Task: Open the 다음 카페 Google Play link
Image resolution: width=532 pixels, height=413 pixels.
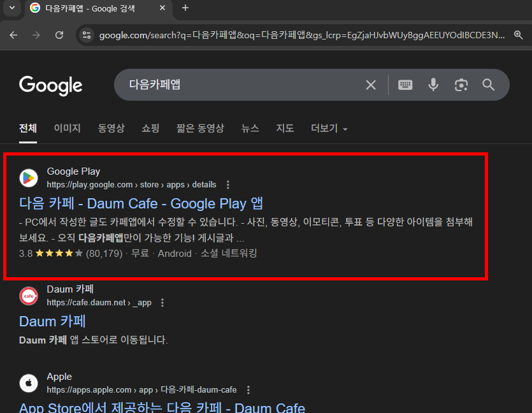Action: click(141, 203)
